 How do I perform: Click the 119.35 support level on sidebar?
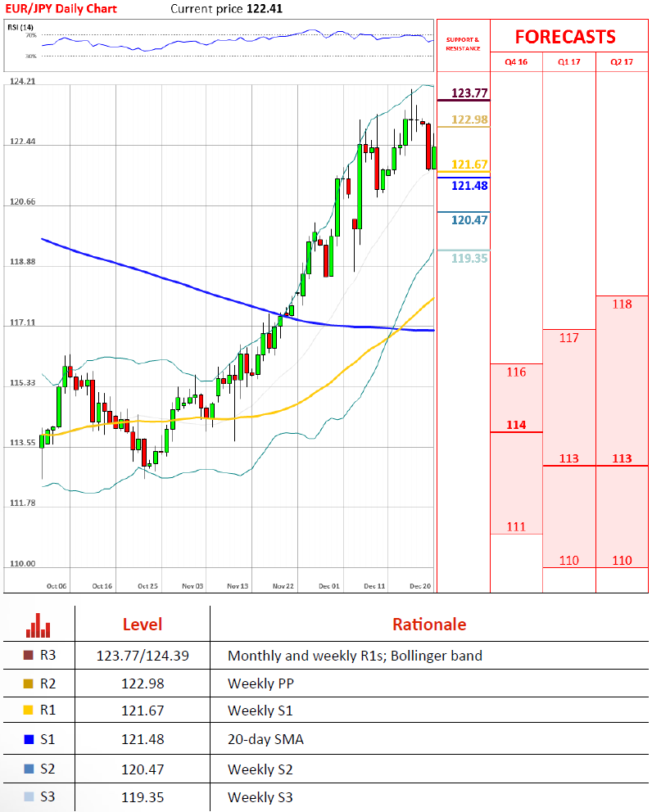469,259
